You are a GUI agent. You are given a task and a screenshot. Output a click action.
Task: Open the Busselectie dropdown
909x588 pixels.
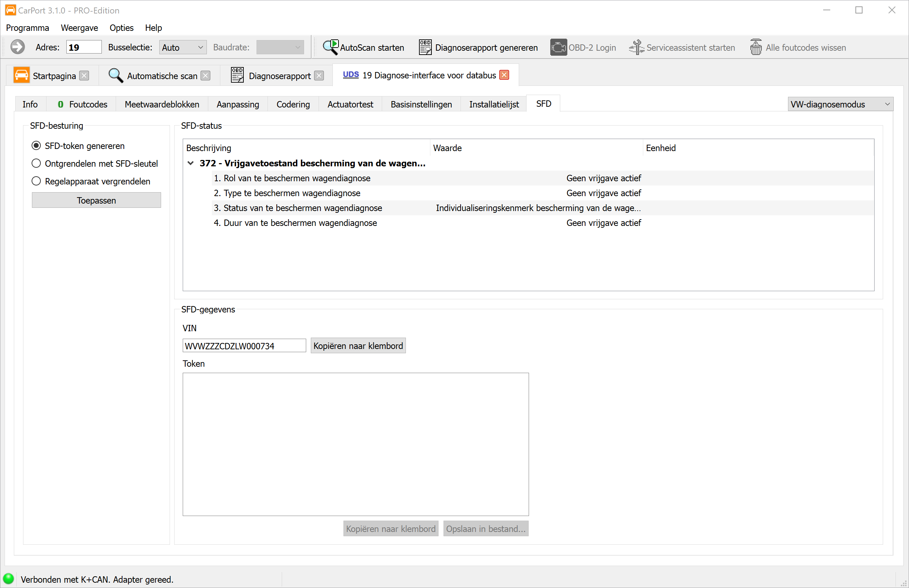pos(183,48)
